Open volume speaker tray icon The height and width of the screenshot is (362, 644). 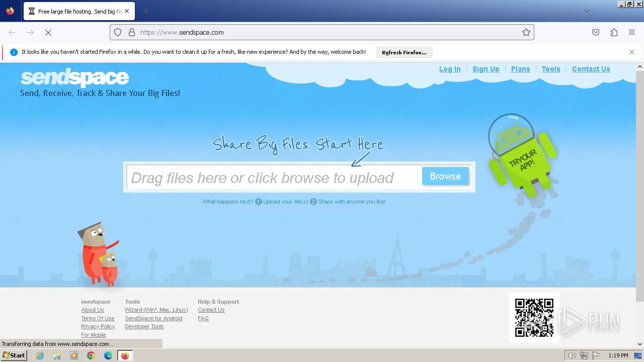coord(572,355)
